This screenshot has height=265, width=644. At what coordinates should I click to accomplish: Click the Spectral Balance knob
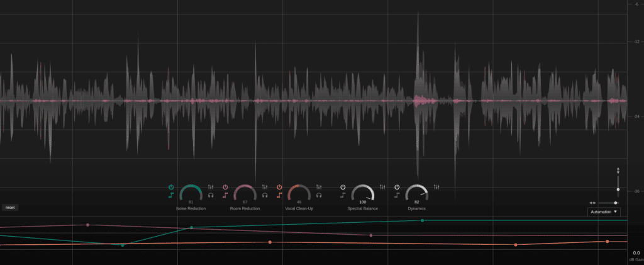tap(363, 193)
